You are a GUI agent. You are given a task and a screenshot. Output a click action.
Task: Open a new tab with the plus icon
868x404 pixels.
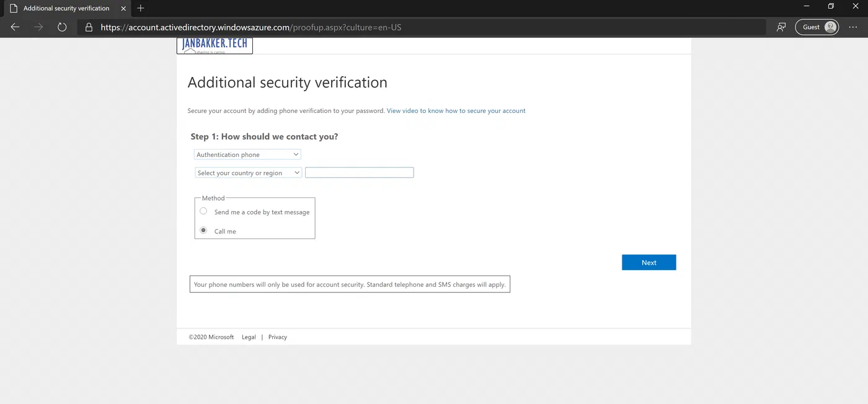141,8
